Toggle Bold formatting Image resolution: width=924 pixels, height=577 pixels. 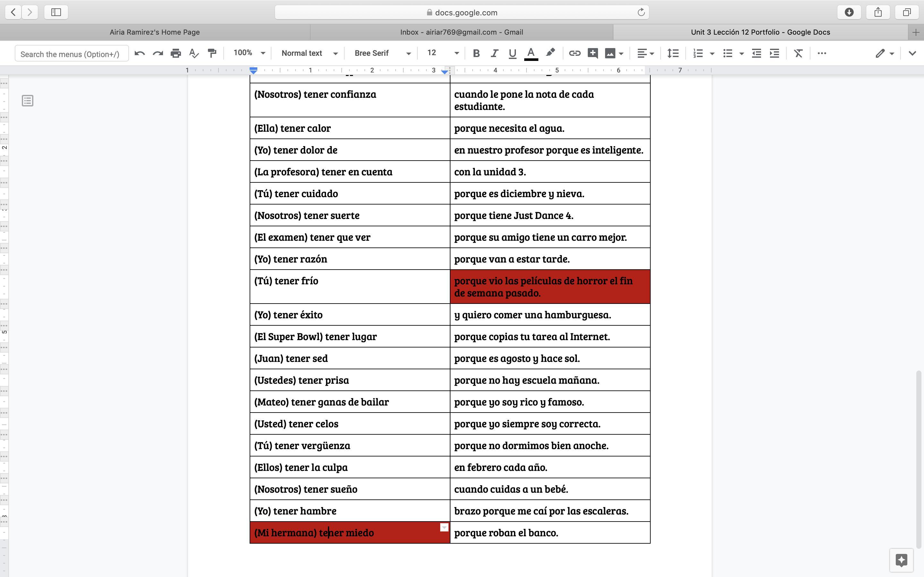(x=476, y=54)
